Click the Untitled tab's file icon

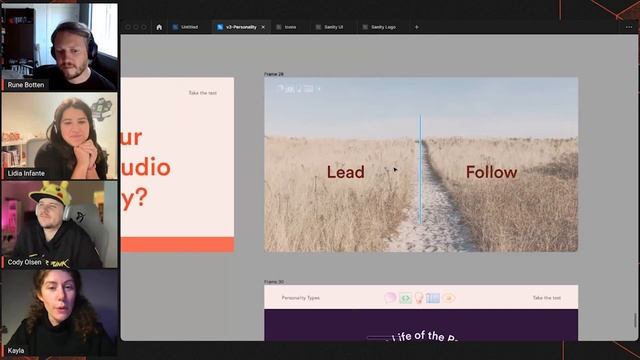point(175,27)
